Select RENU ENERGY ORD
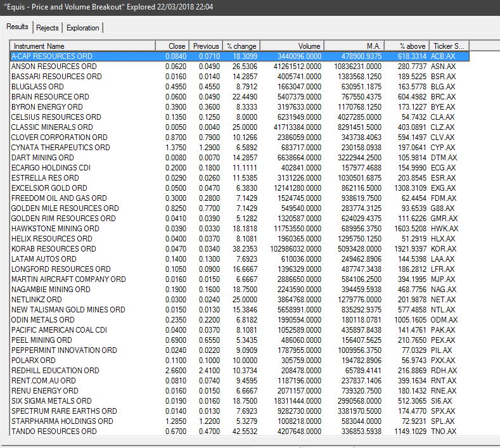The height and width of the screenshot is (448, 500). click(240, 391)
